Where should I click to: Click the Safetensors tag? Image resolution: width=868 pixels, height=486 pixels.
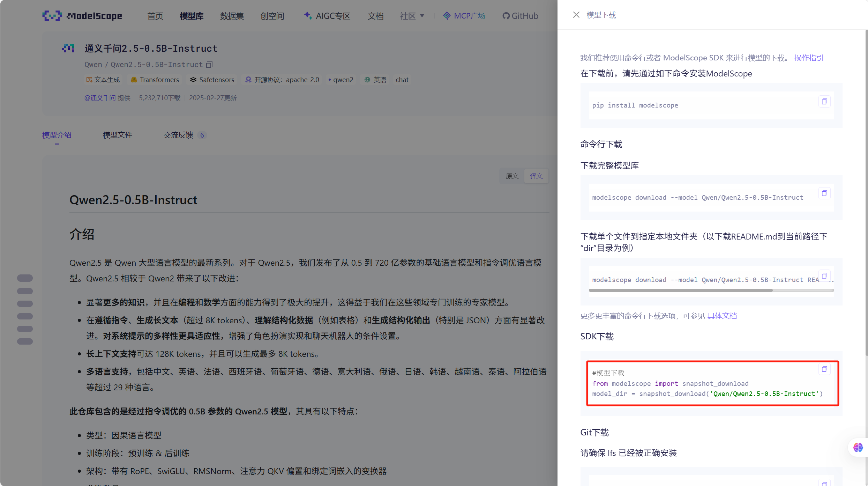(212, 80)
